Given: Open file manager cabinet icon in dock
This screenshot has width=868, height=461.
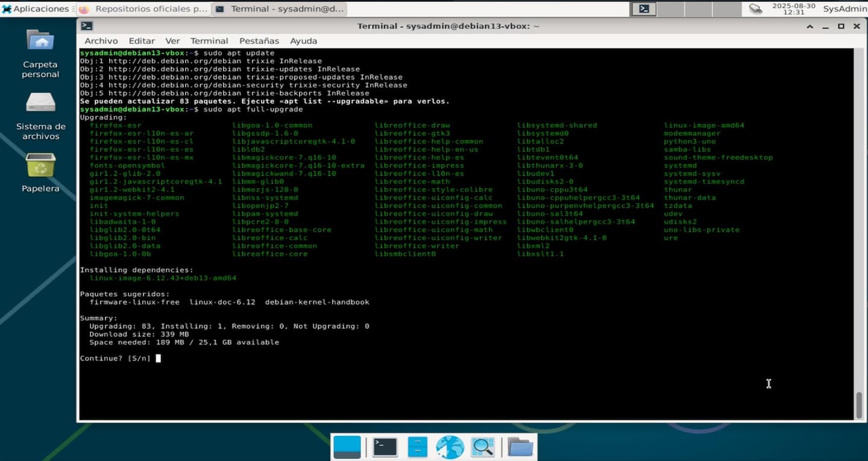Looking at the screenshot, I should point(417,447).
